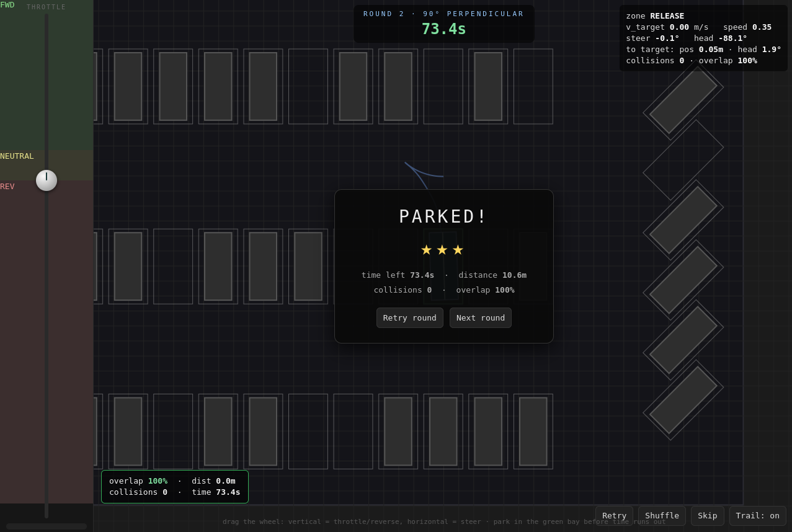The height and width of the screenshot is (532, 792).
Task: Click the NEUTRAL band on the throttle
Action: pos(47,165)
